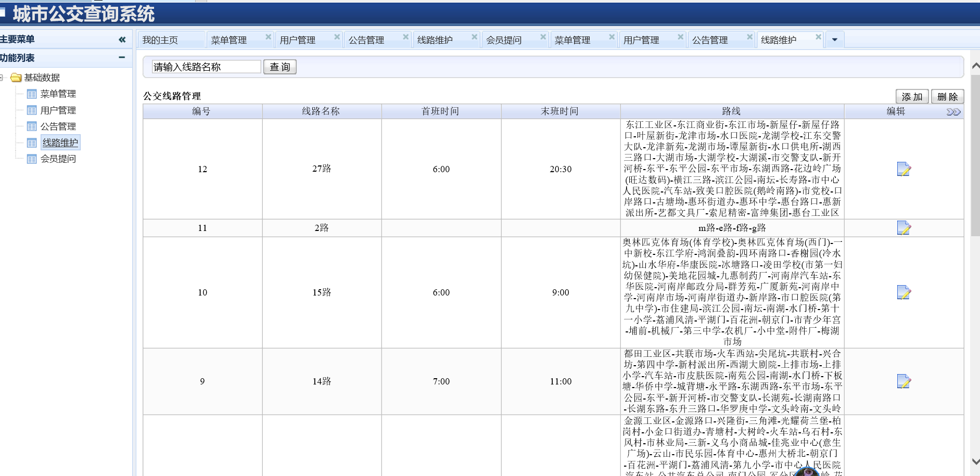Collapse the 功能列表 section

pyautogui.click(x=122, y=58)
